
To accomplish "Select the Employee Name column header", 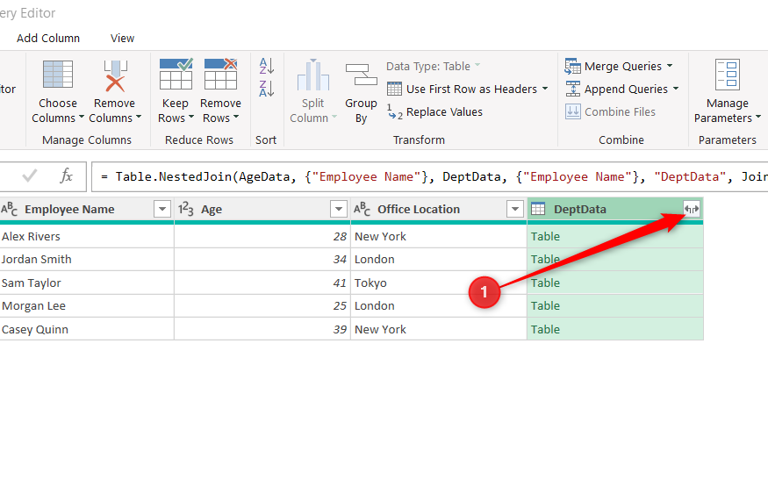I will (x=70, y=209).
